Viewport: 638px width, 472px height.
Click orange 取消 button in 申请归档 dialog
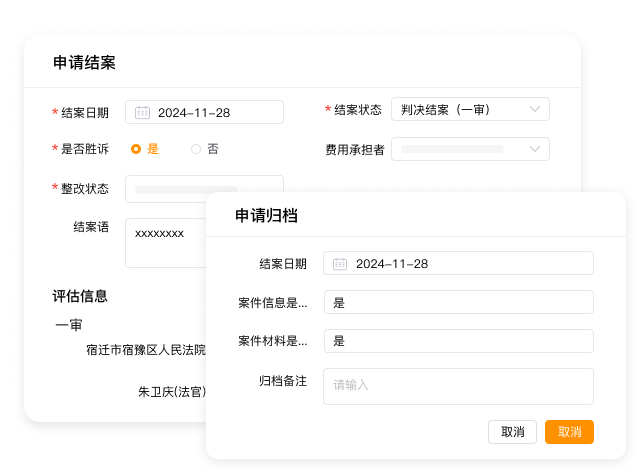pos(569,432)
